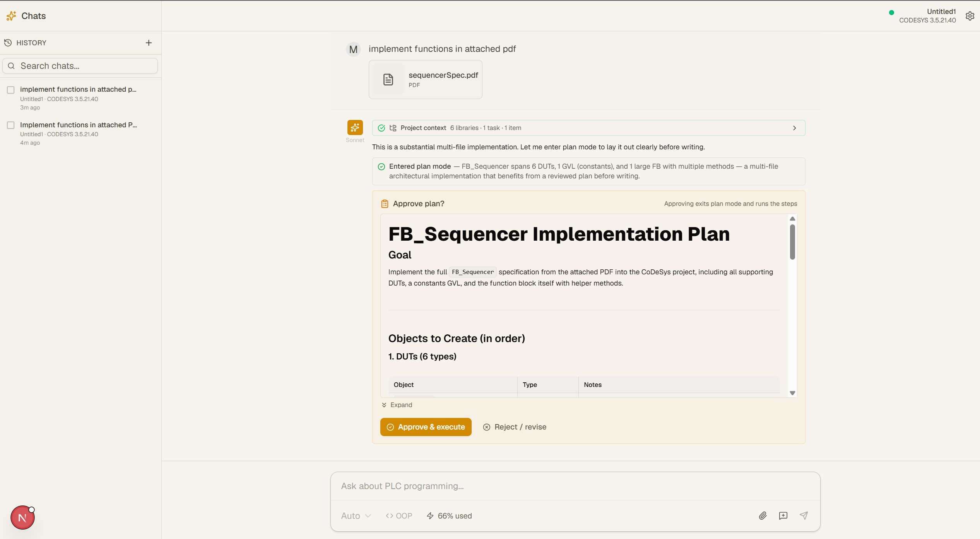Toggle OOP code mode

click(x=399, y=516)
